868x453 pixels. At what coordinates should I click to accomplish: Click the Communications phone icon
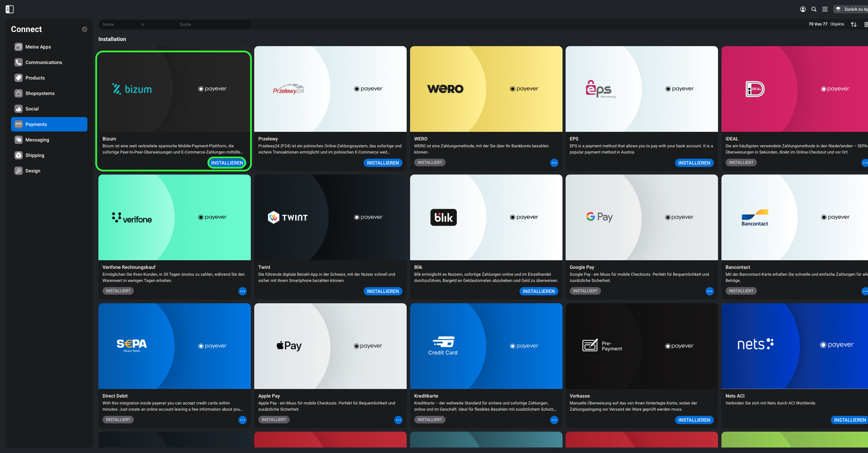[19, 62]
